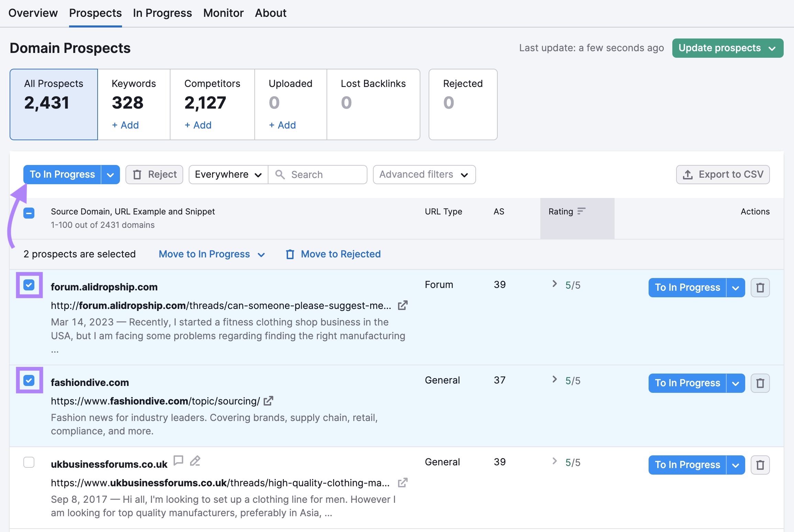Click + Add under Keywords

point(125,125)
